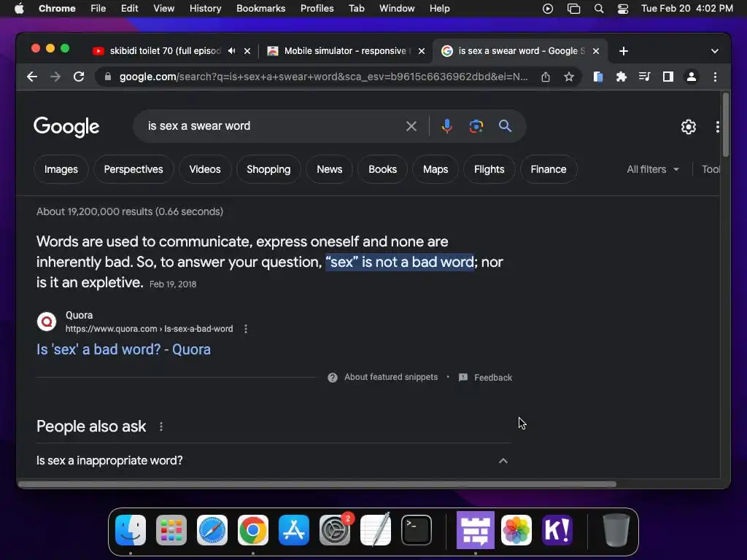Share this page via address bar icon
The width and height of the screenshot is (747, 560).
[546, 77]
